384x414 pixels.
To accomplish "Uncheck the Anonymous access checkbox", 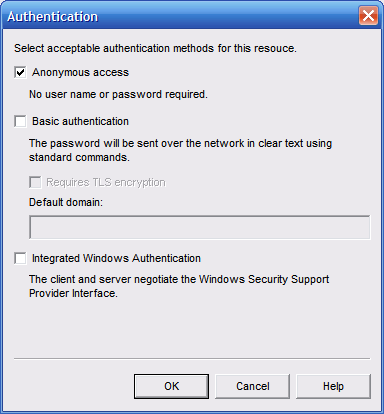I will point(20,72).
